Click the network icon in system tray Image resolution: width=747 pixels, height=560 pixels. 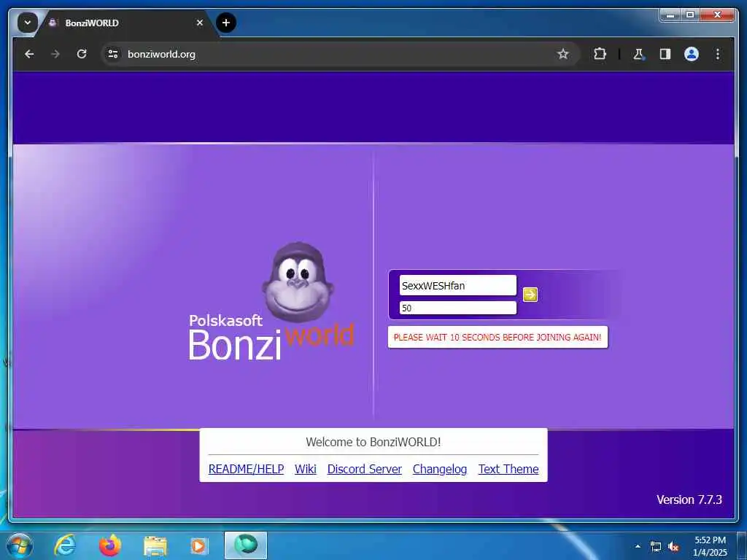[656, 547]
